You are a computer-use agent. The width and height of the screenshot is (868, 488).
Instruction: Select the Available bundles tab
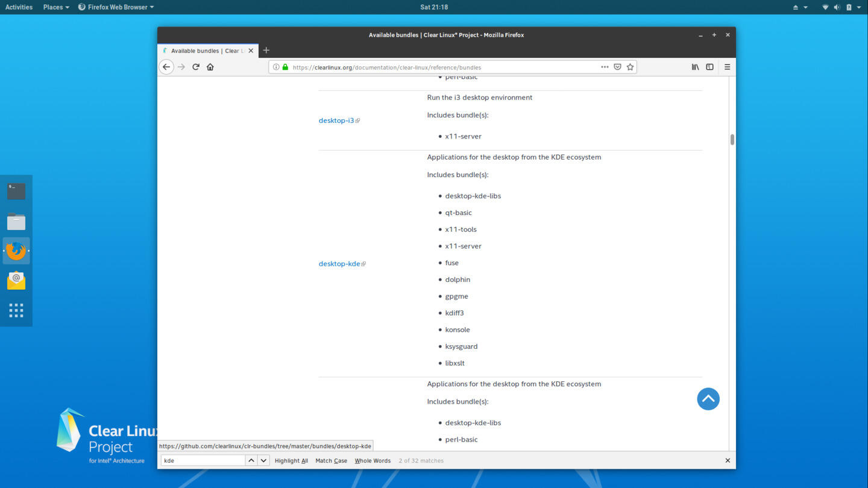[208, 51]
